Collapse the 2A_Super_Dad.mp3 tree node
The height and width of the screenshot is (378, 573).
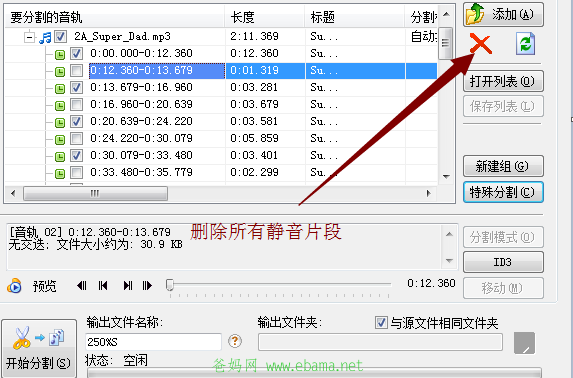pyautogui.click(x=30, y=37)
